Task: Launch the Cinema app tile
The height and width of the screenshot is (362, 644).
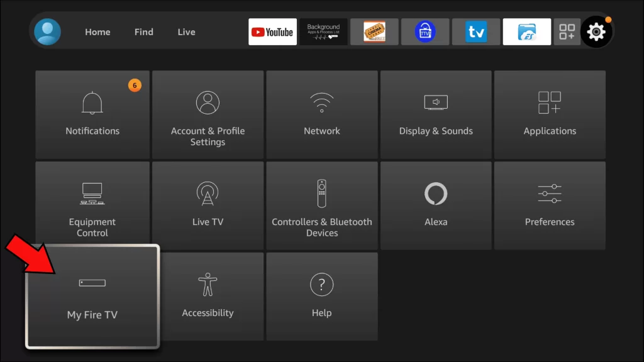Action: pyautogui.click(x=375, y=31)
